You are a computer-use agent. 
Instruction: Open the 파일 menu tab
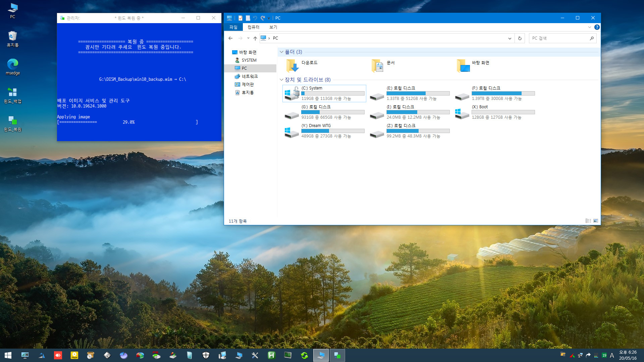pyautogui.click(x=233, y=27)
